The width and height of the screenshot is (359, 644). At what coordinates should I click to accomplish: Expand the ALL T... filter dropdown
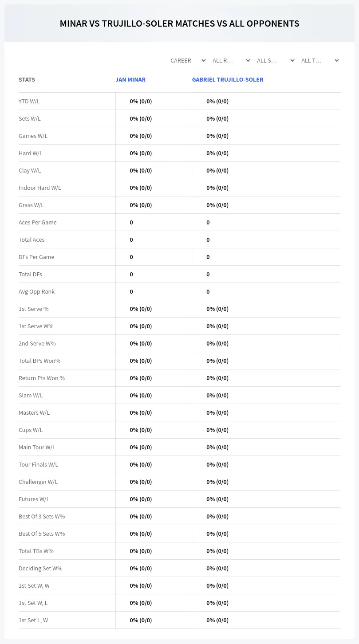320,60
